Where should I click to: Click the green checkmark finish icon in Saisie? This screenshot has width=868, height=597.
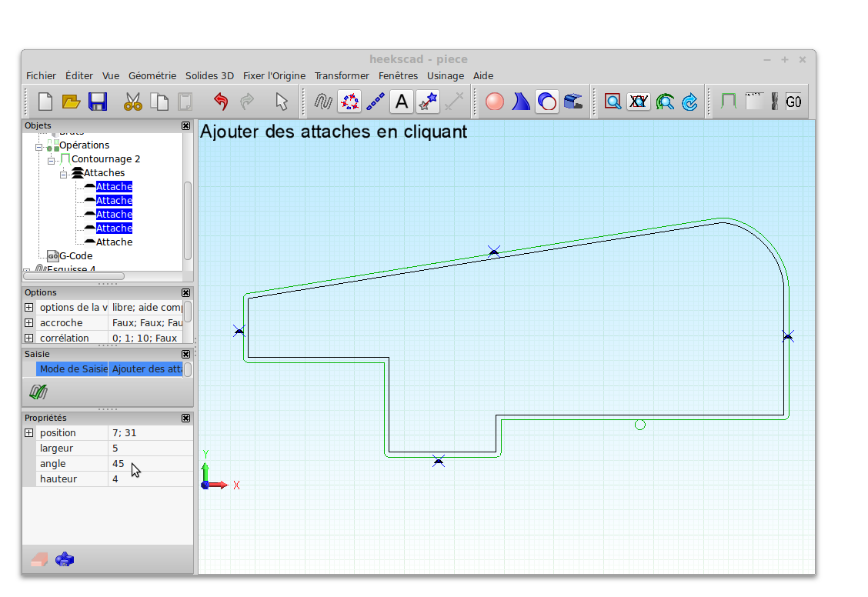tap(38, 392)
